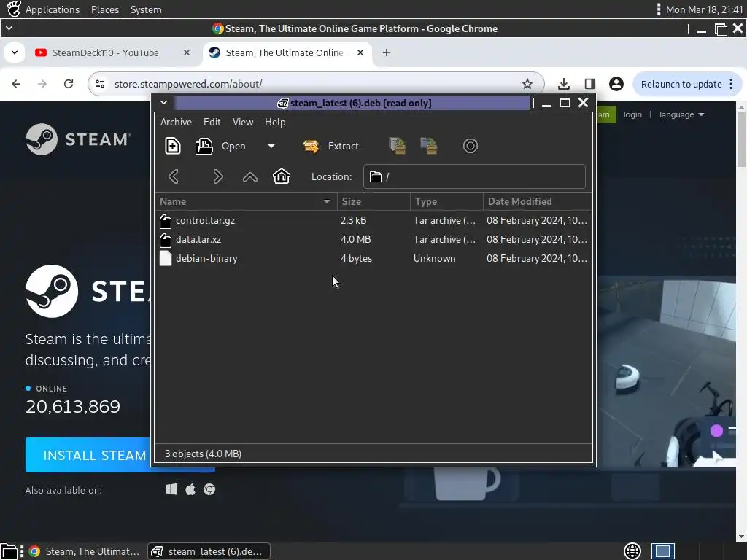Click the Chrome forward navigation arrow
This screenshot has height=560, width=747.
coord(42,84)
